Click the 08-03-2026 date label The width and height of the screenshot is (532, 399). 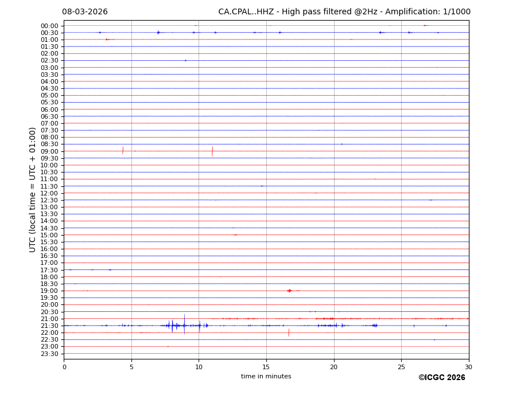click(84, 12)
